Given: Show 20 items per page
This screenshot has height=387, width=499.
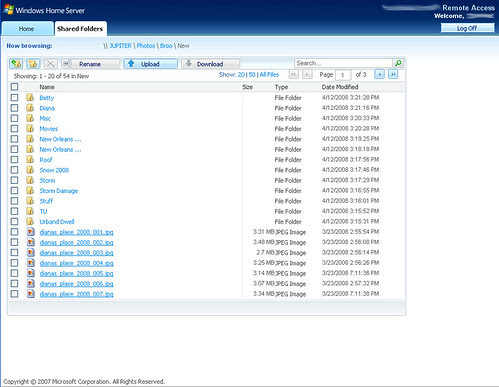Looking at the screenshot, I should coord(241,75).
